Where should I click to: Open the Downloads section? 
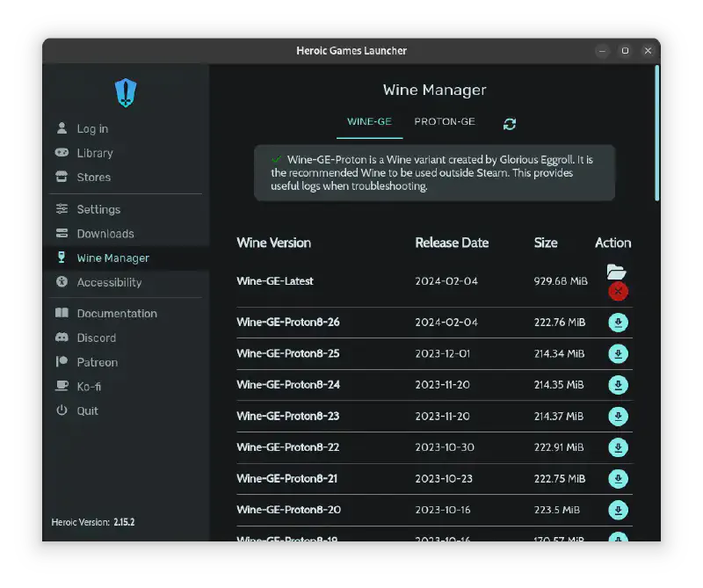(x=105, y=234)
